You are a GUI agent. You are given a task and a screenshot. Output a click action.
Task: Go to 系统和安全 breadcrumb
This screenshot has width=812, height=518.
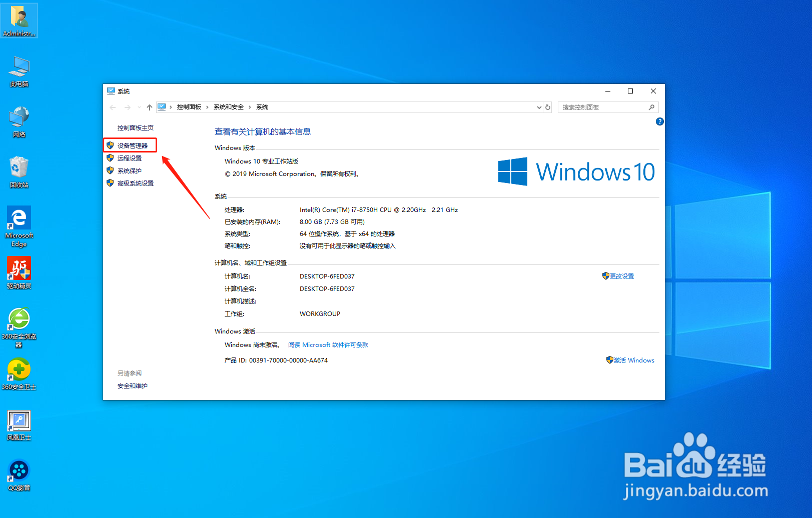point(229,107)
